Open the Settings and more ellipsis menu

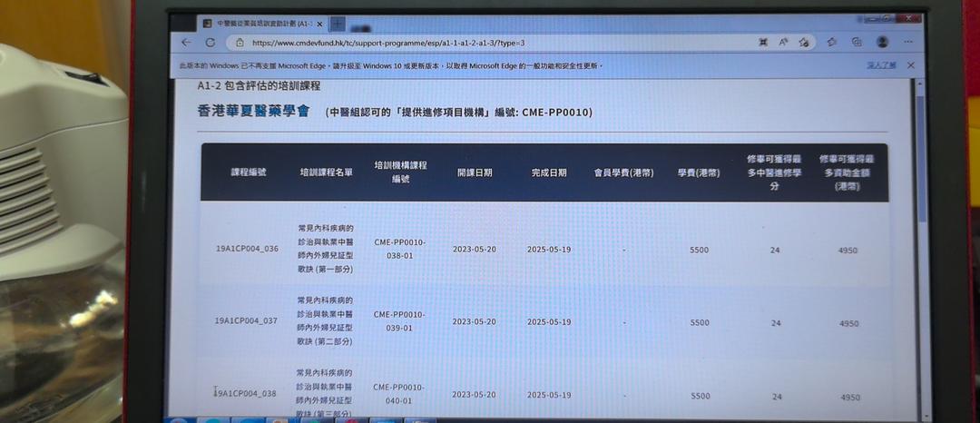(908, 42)
